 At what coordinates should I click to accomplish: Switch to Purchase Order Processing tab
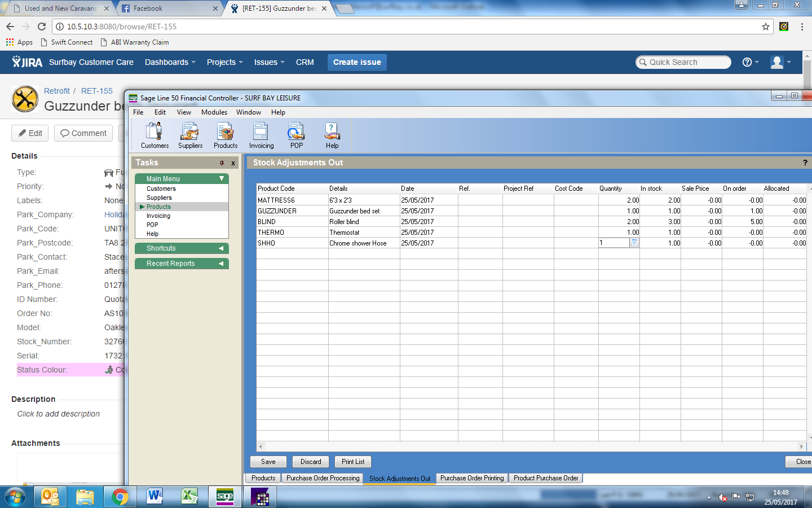tap(323, 478)
